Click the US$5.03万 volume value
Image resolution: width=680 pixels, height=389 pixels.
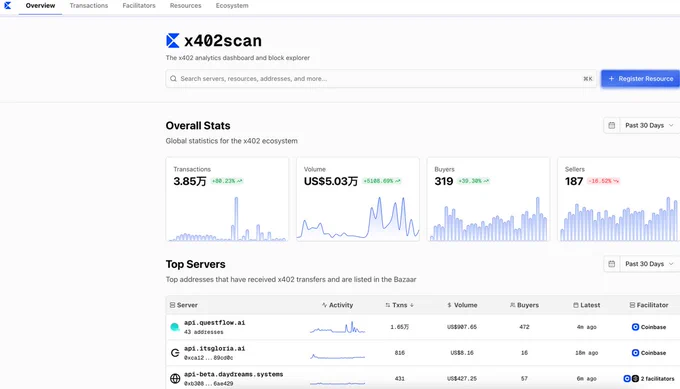[x=331, y=181]
